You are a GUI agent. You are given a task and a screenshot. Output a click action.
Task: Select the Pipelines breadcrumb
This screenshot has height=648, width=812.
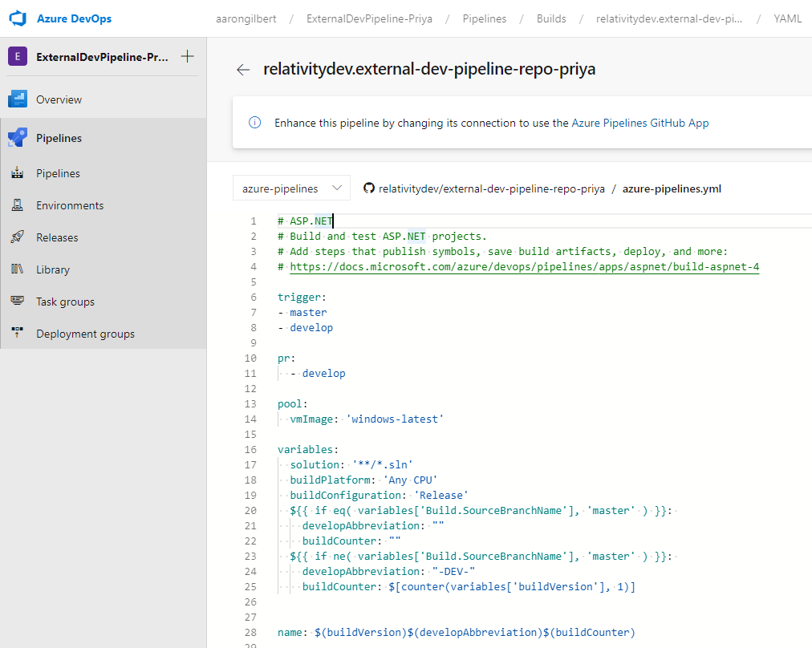pyautogui.click(x=484, y=18)
